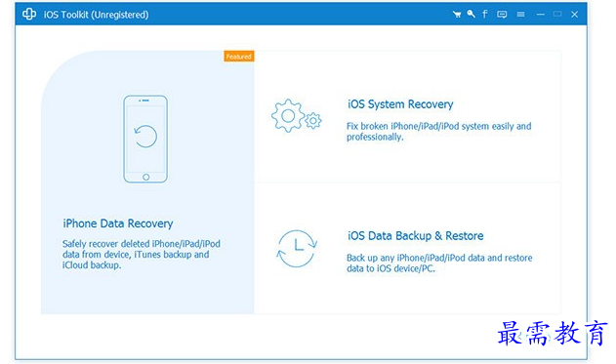Click the gears icon for System Recovery

point(296,115)
